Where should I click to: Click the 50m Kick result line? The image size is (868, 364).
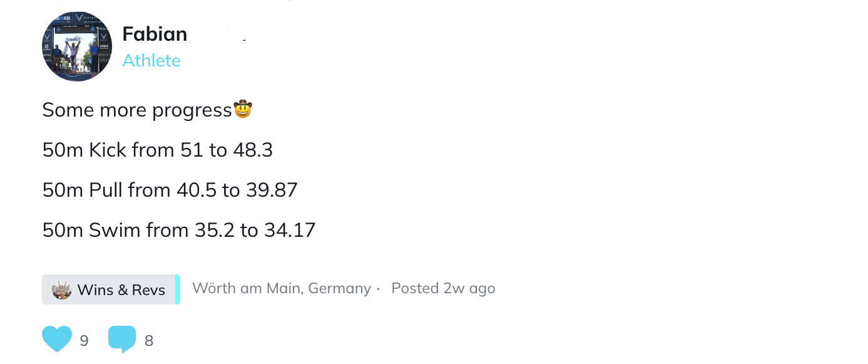click(x=158, y=150)
